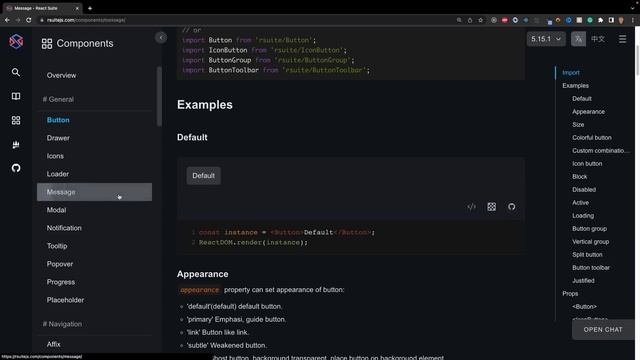Select Drawer in the sidebar
This screenshot has width=640, height=360.
click(94, 138)
